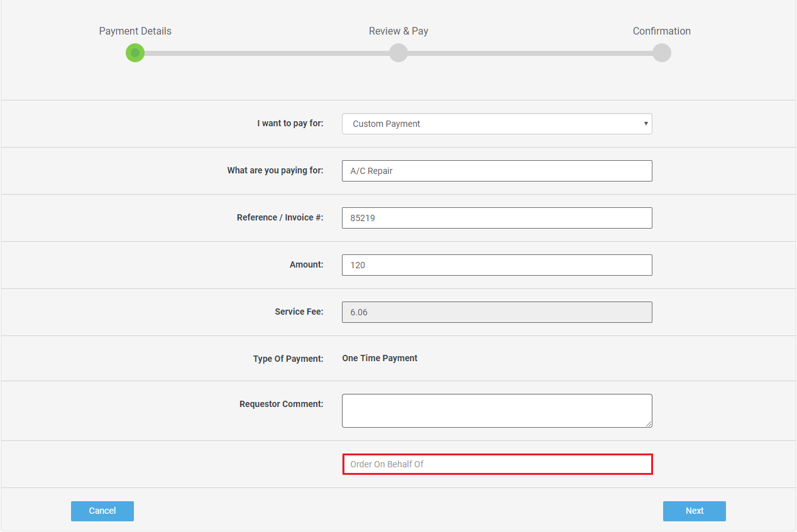Screen dimensions: 797x532
Task: Click the A/C Repair text field
Action: click(x=497, y=171)
